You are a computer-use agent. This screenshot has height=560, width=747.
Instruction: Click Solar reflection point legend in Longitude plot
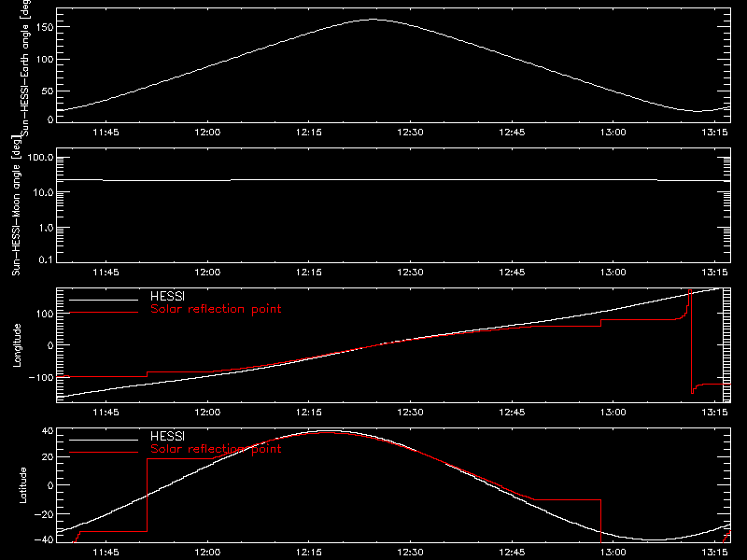[x=216, y=309]
